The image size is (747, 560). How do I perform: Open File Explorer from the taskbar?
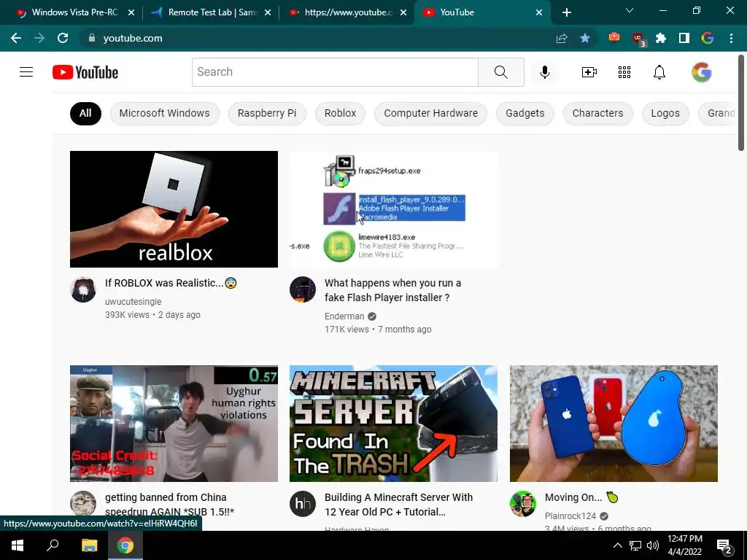coord(89,545)
